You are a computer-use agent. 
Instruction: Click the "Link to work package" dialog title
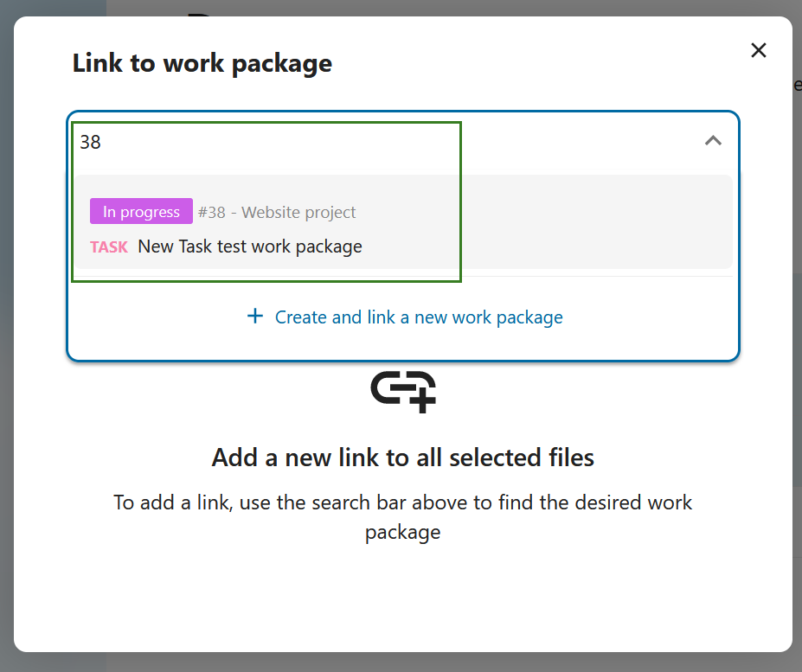click(202, 62)
